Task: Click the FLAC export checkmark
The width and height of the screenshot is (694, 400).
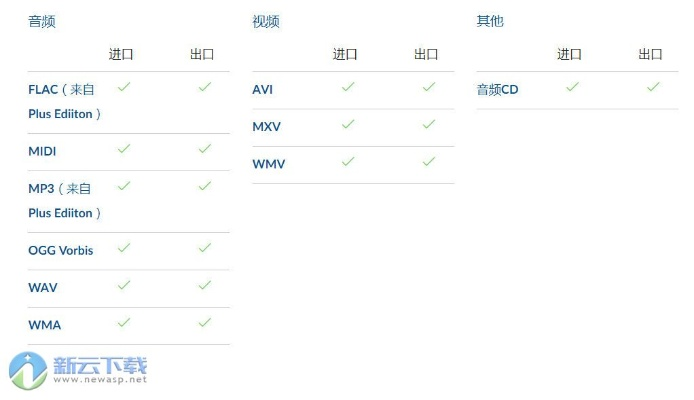Action: click(205, 87)
